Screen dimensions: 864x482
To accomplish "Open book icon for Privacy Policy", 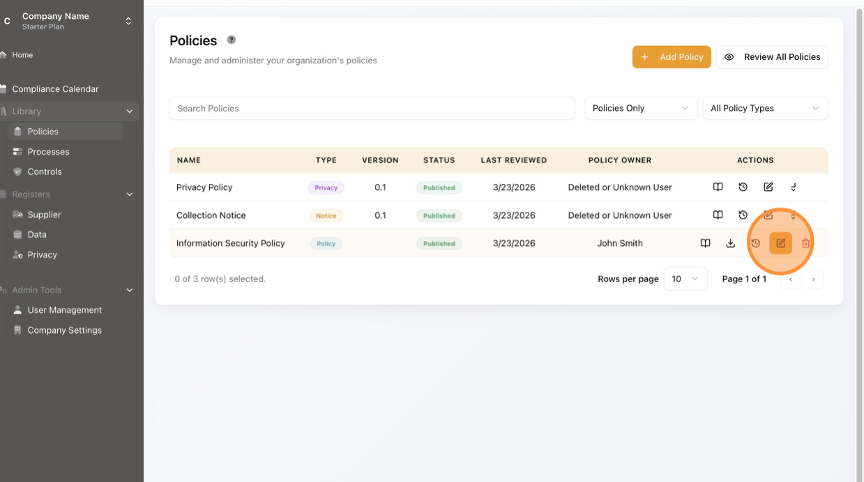I will 718,187.
